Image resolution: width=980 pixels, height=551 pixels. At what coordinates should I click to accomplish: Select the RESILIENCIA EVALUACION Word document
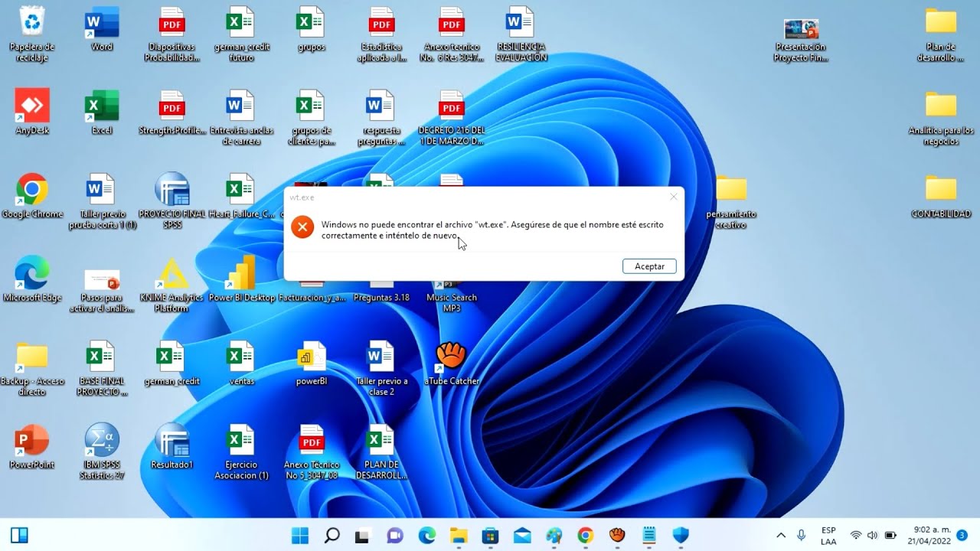521,35
